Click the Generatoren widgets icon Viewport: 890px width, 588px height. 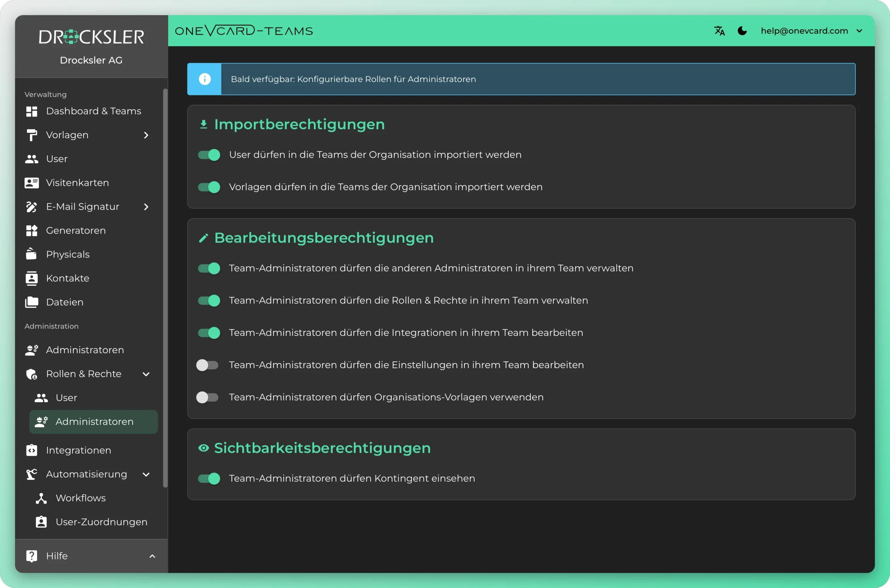[x=31, y=231]
